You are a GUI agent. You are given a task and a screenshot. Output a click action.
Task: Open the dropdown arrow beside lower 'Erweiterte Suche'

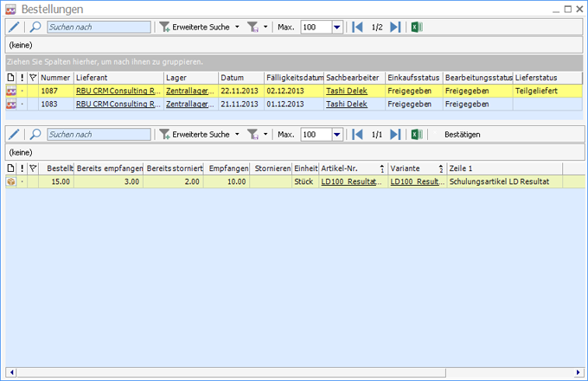click(x=237, y=134)
